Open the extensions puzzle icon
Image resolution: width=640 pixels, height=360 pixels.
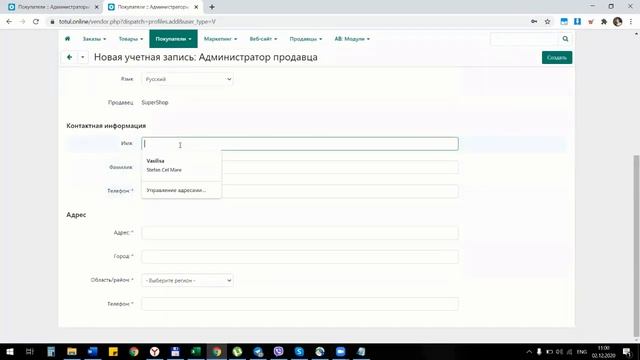pyautogui.click(x=604, y=22)
